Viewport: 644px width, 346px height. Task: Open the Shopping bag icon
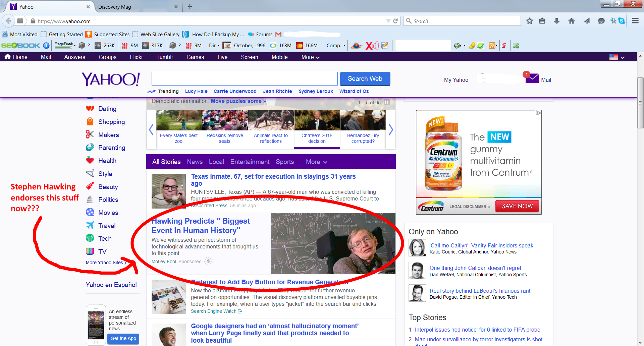[x=90, y=121]
